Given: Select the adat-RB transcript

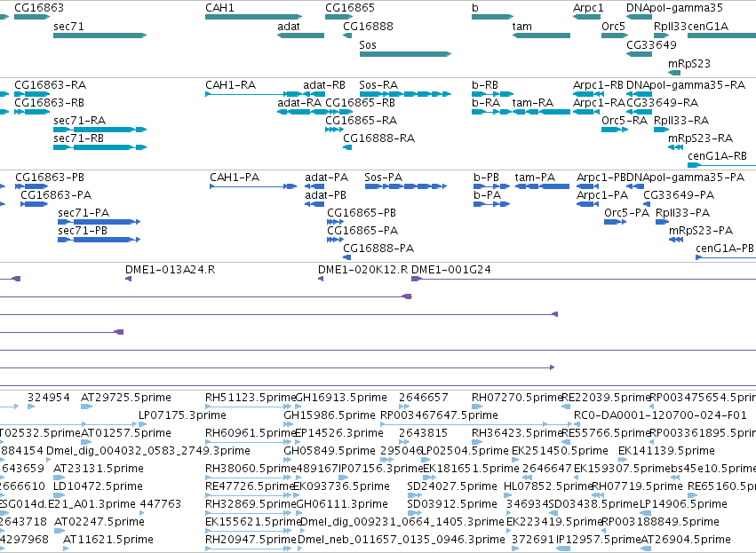Looking at the screenshot, I should click(x=314, y=94).
